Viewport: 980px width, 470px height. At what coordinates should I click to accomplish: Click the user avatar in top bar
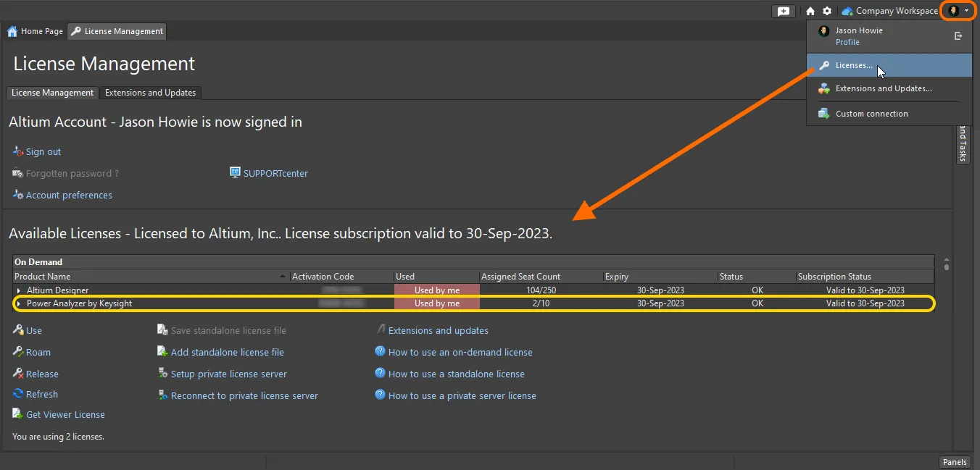point(954,11)
